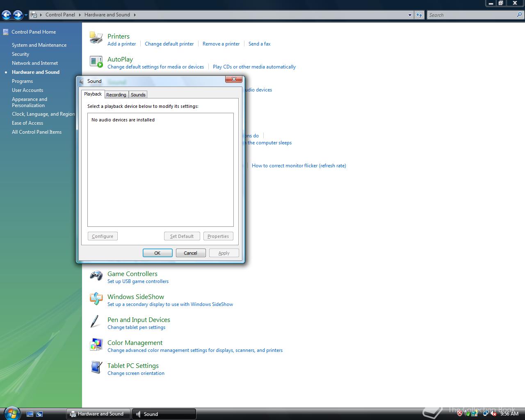Click Change tablet pen settings link
Screen dimensions: 525x420
(136, 327)
